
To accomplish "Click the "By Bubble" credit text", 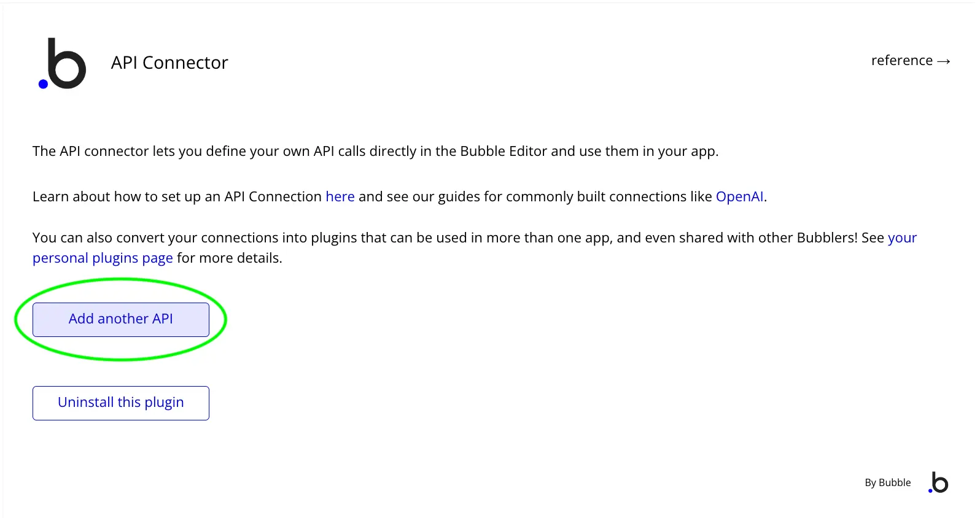I will pos(887,482).
